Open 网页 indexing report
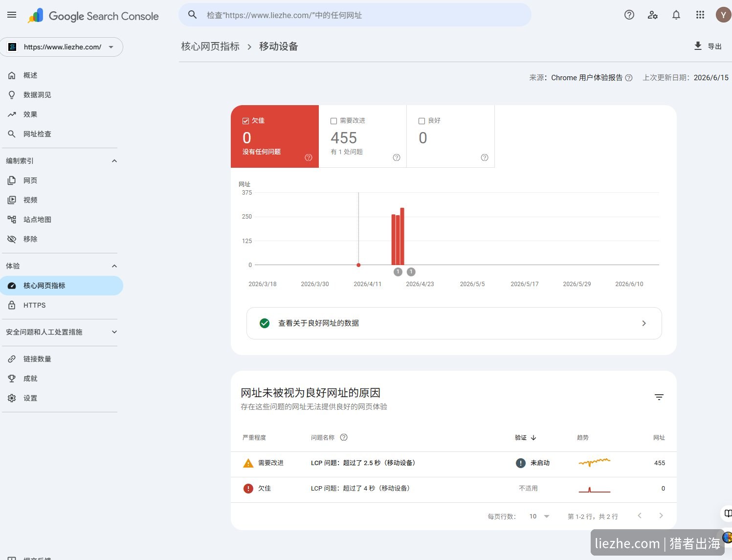Viewport: 732px width, 560px height. [62, 180]
